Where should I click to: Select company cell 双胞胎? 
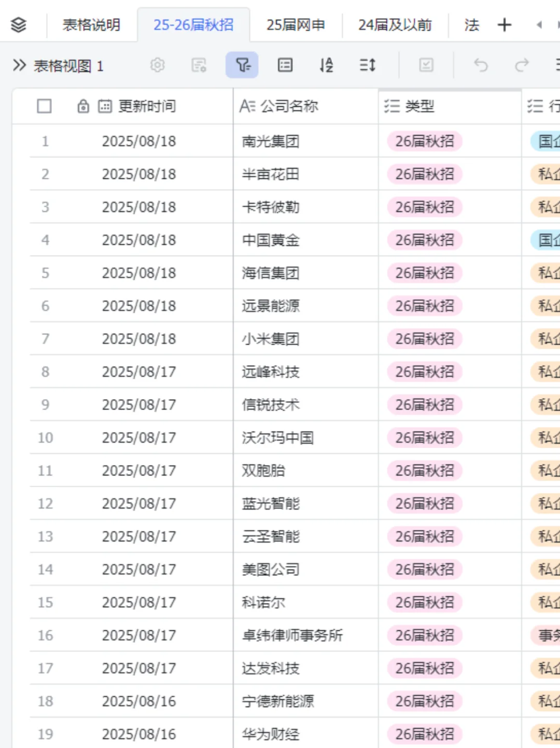pos(306,470)
